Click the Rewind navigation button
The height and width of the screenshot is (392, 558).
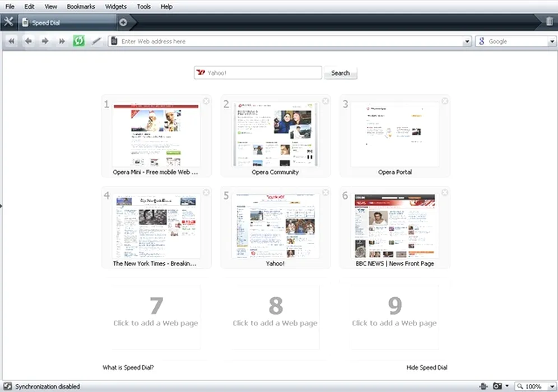pos(11,41)
